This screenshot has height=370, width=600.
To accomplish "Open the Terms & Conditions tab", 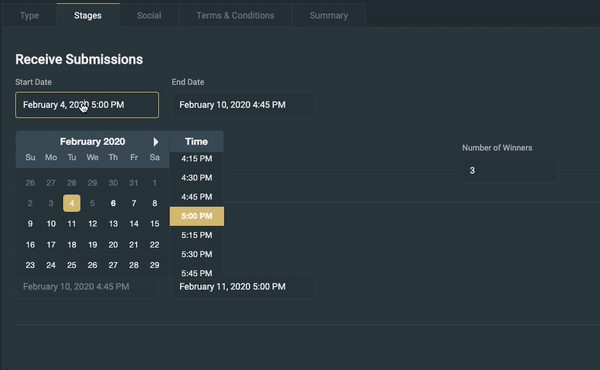I will 235,16.
